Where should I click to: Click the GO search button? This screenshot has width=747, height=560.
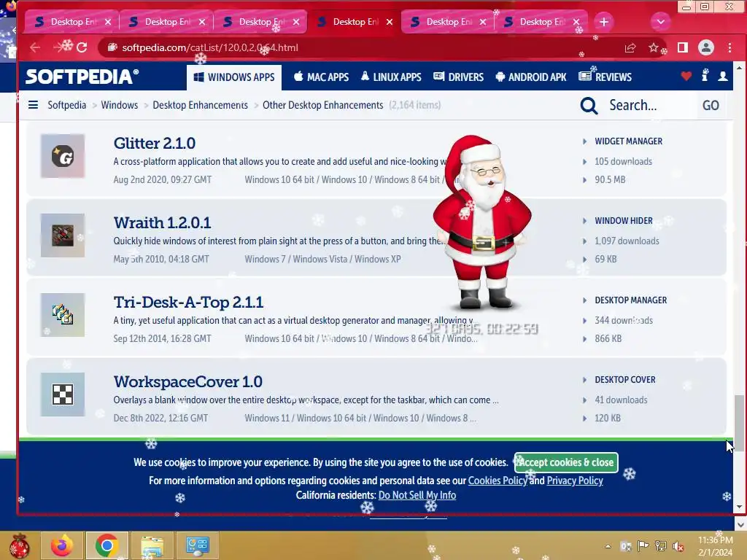(711, 105)
